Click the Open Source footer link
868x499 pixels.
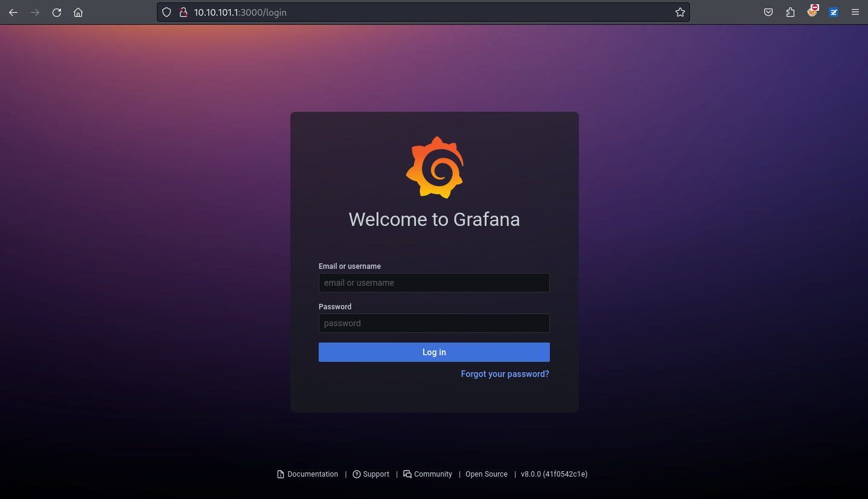pyautogui.click(x=486, y=474)
